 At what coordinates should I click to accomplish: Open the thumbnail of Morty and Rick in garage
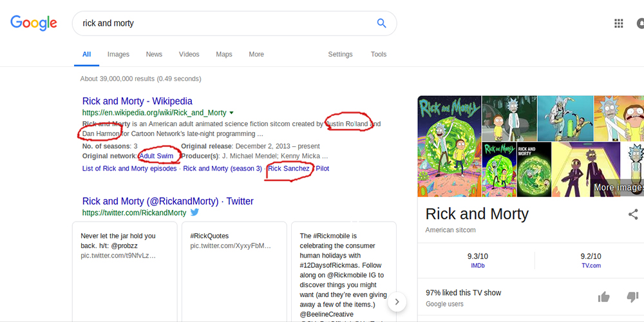tap(509, 118)
